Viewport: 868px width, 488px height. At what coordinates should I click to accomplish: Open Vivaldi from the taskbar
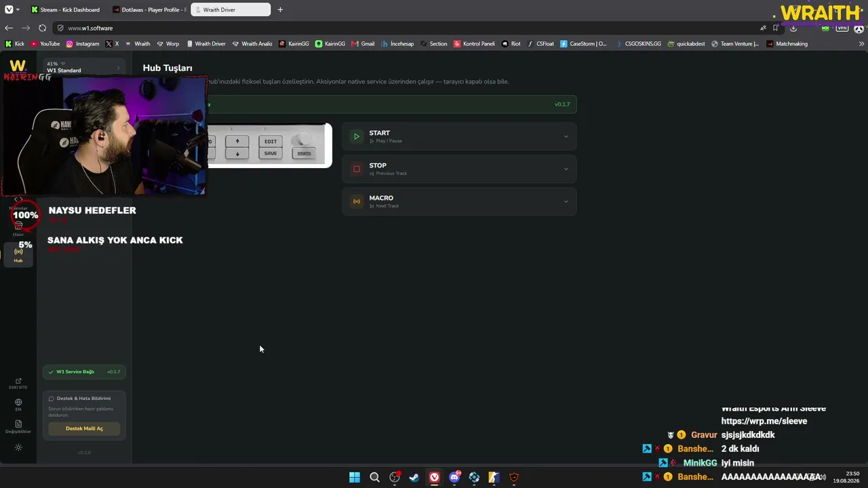coord(434,477)
